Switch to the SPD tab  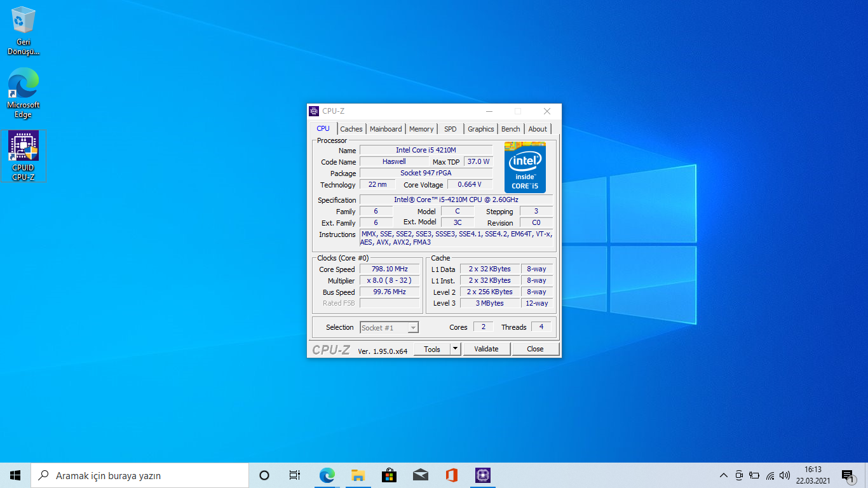coord(451,129)
